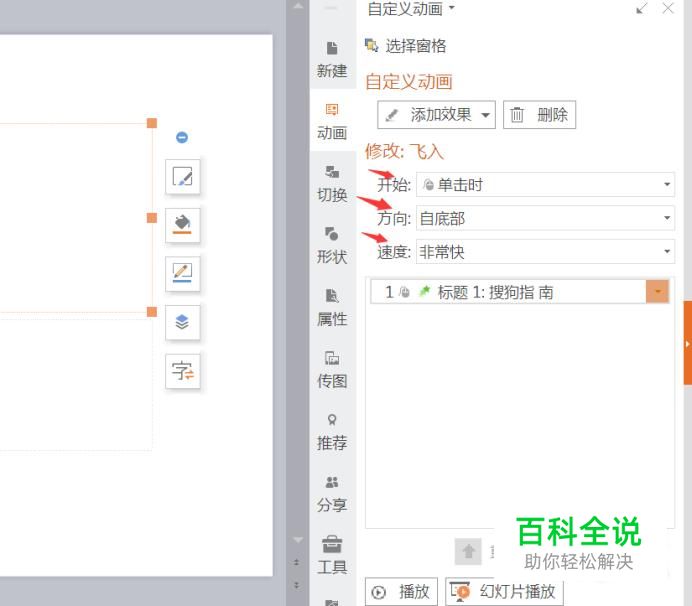This screenshot has height=606, width=692.
Task: Open the 切换 transitions panel
Action: pos(332,184)
